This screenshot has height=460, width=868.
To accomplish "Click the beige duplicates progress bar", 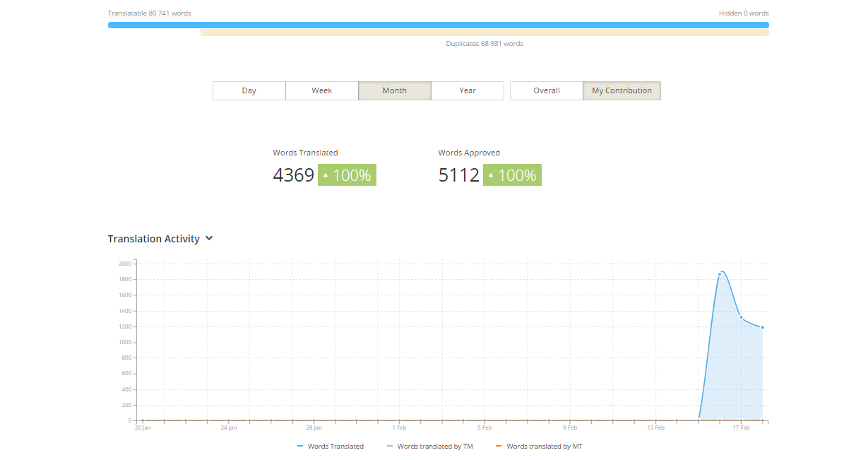I will (x=484, y=33).
